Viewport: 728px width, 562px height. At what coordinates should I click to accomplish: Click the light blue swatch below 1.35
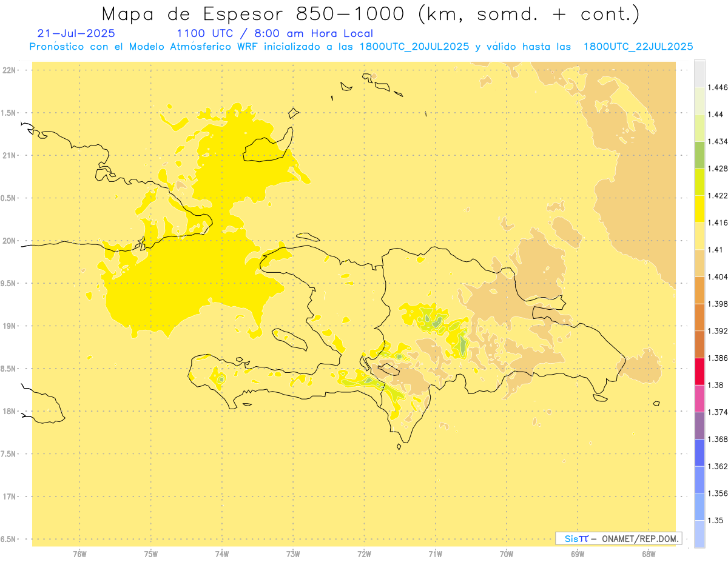coord(699,534)
